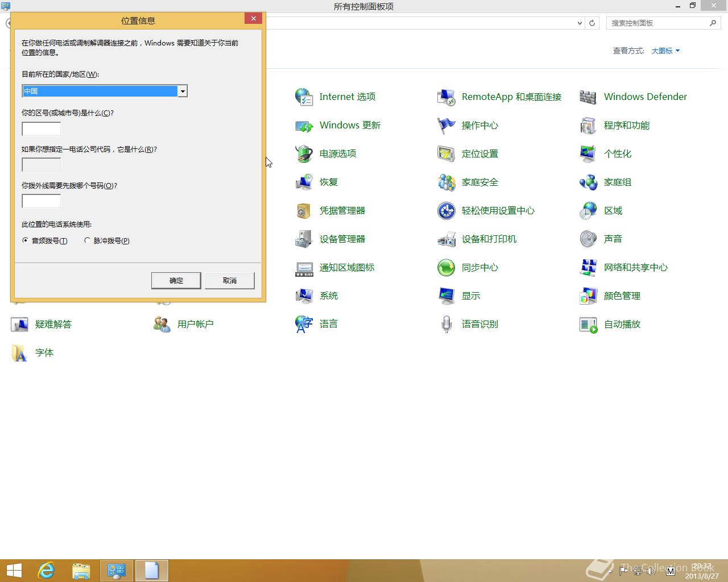Open Windows Defender wall icon

click(x=589, y=97)
